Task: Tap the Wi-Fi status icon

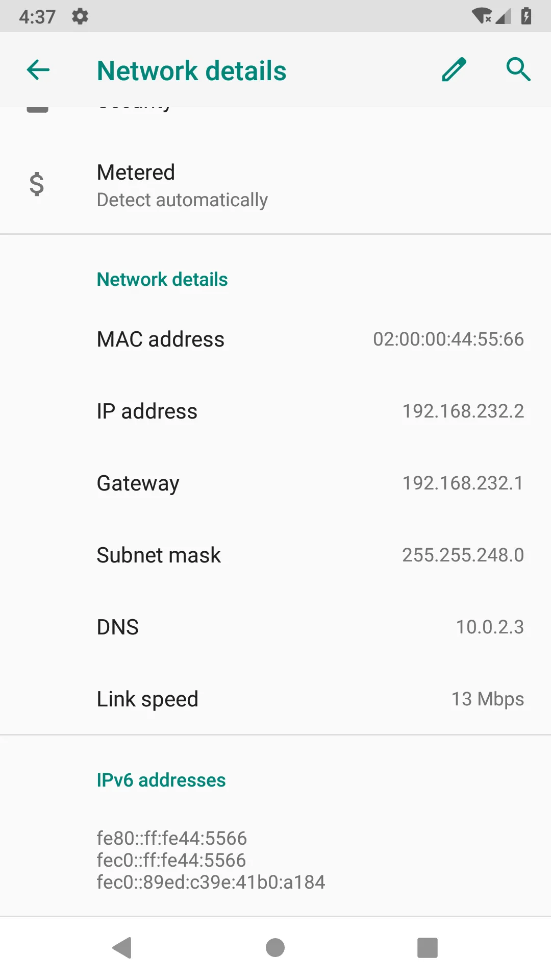Action: (x=481, y=16)
